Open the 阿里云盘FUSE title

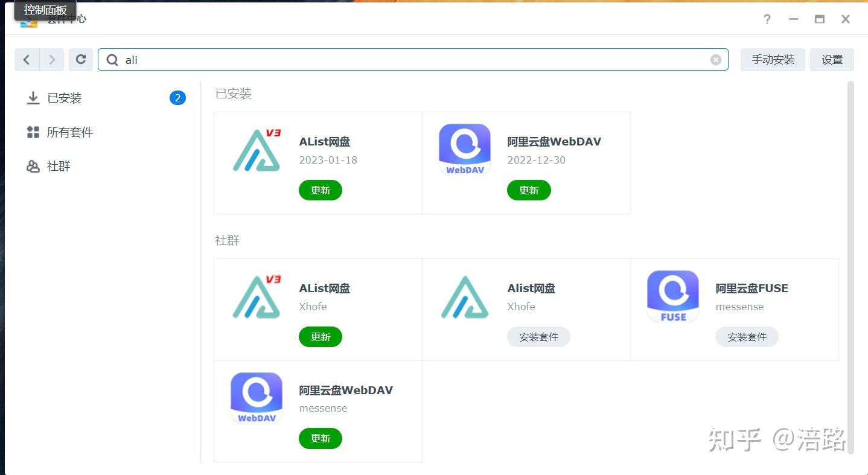coord(752,289)
